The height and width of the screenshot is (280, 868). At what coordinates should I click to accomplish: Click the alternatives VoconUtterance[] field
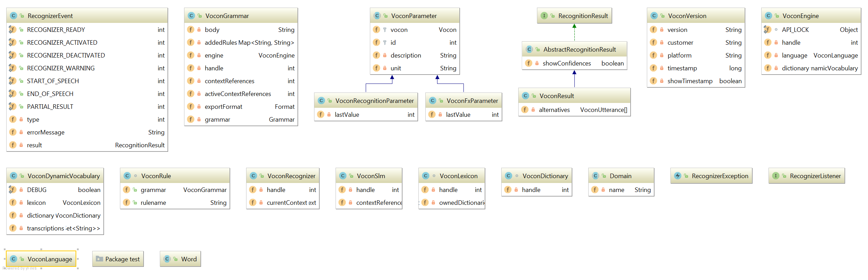(x=574, y=110)
